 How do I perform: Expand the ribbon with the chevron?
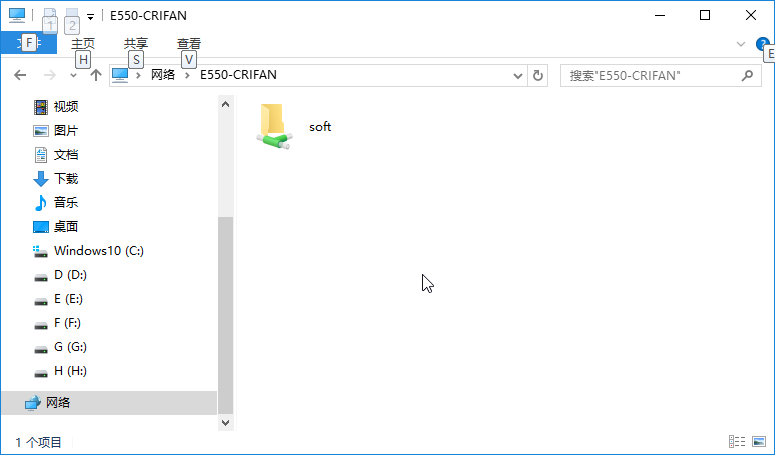click(x=740, y=44)
